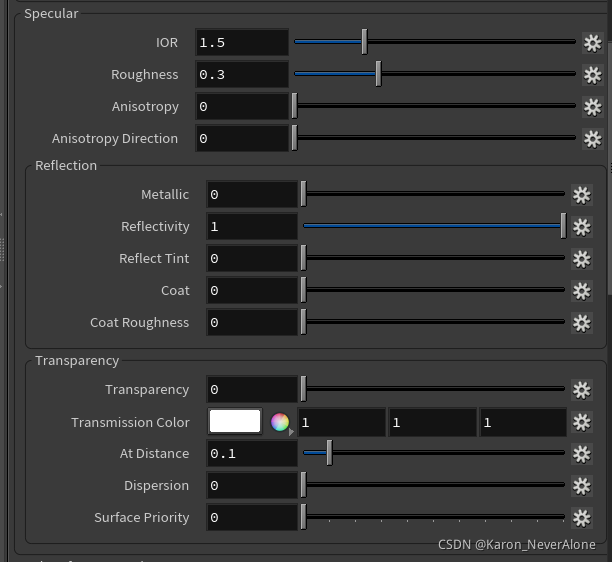
Task: Click the Surface Priority value field
Action: 252,518
